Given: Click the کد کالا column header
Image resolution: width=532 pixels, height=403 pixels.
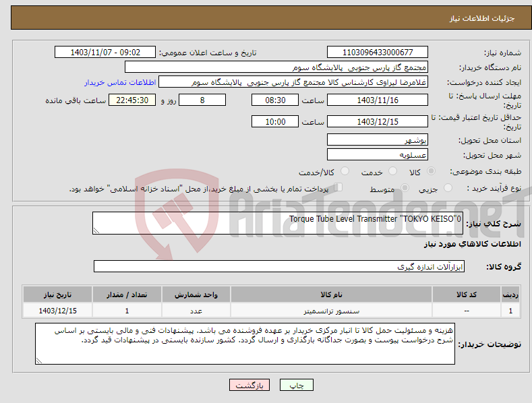Looking at the screenshot, I should [467, 294].
